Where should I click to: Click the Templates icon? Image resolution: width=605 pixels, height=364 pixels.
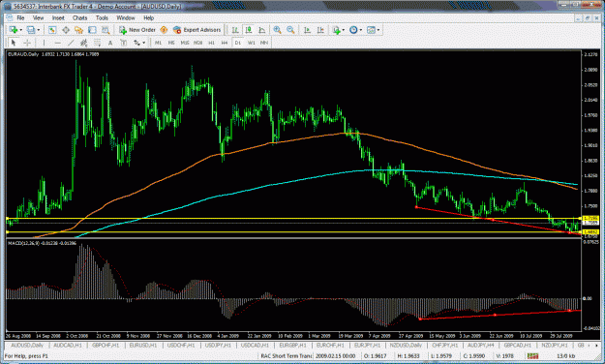(371, 30)
